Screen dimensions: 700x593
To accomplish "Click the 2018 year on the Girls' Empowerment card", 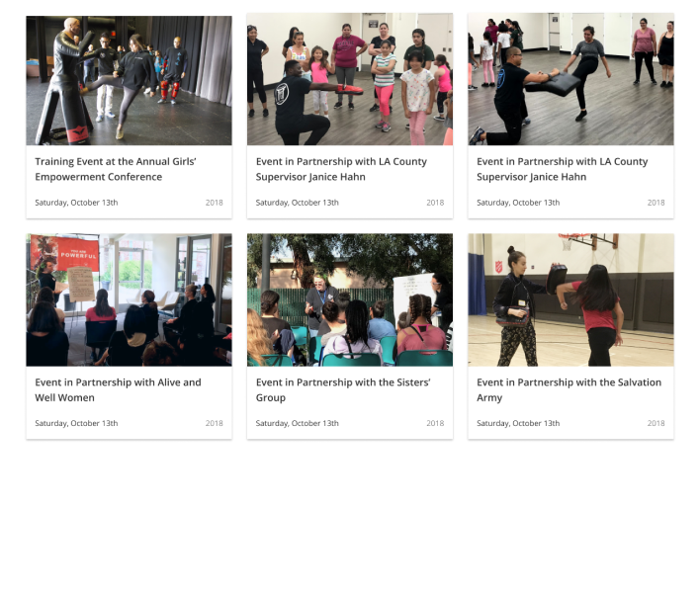I will pyautogui.click(x=215, y=203).
